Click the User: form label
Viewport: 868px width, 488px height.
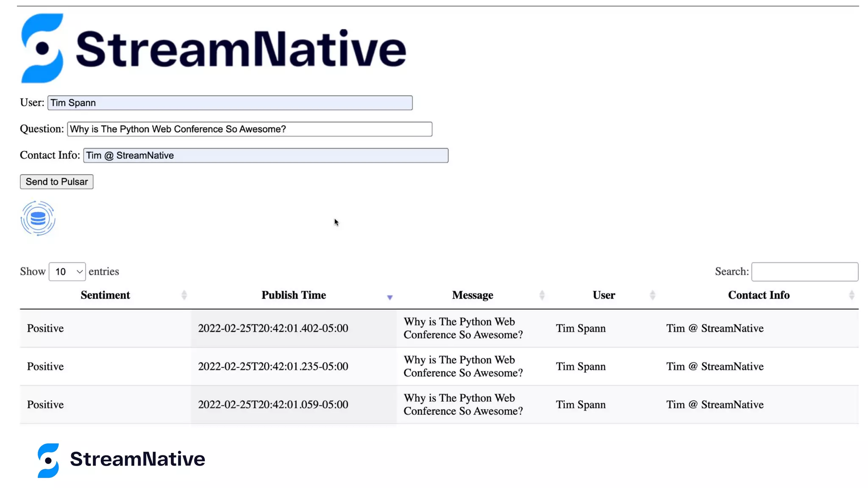pos(32,103)
